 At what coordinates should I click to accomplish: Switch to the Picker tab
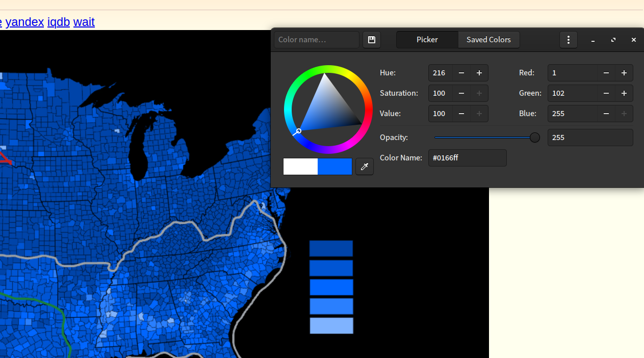pyautogui.click(x=427, y=40)
